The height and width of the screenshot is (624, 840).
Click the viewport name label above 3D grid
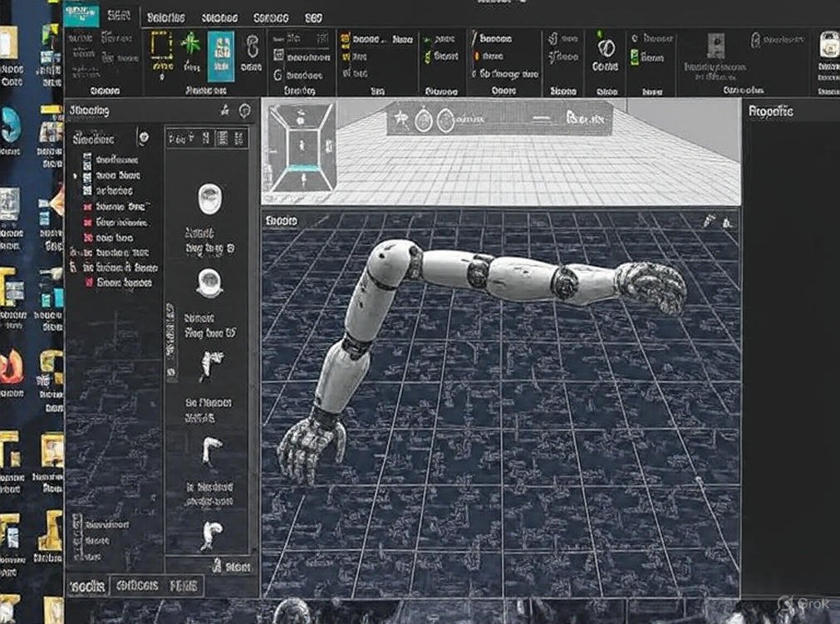coord(281,220)
